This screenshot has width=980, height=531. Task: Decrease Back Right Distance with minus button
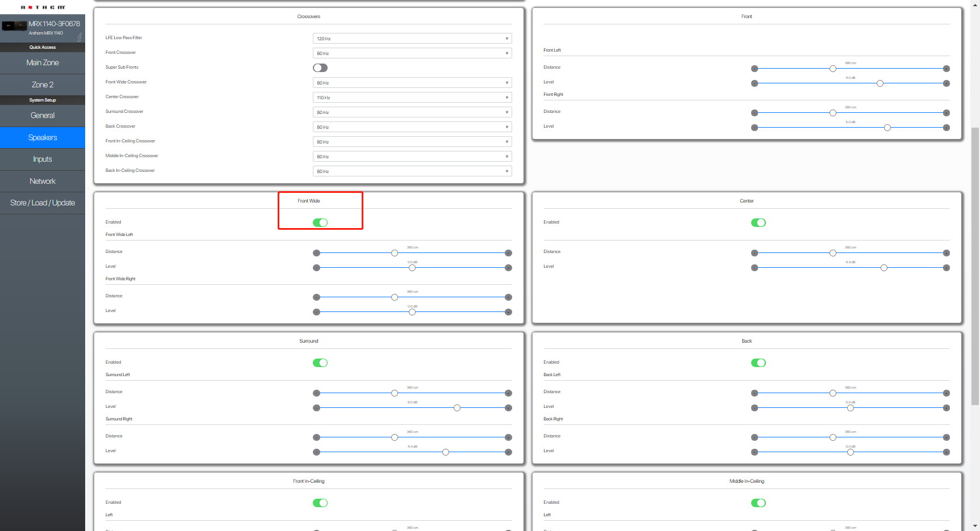(755, 437)
